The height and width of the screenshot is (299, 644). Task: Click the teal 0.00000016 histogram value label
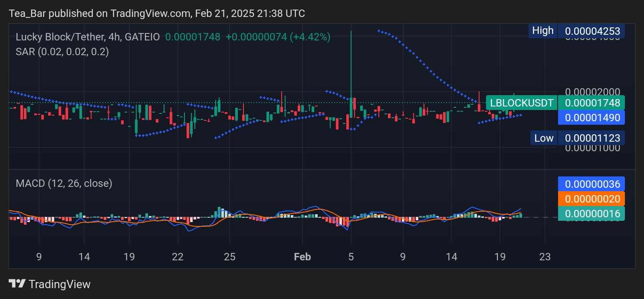coord(591,213)
